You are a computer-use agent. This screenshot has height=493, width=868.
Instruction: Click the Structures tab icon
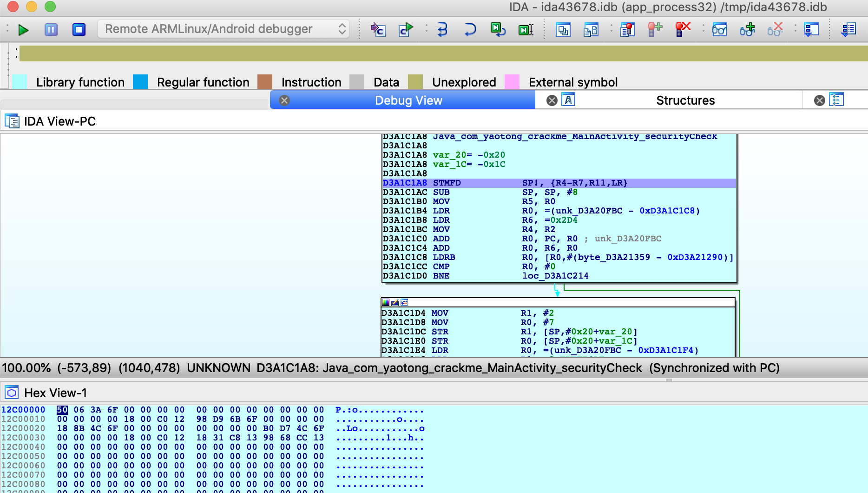[x=568, y=100]
